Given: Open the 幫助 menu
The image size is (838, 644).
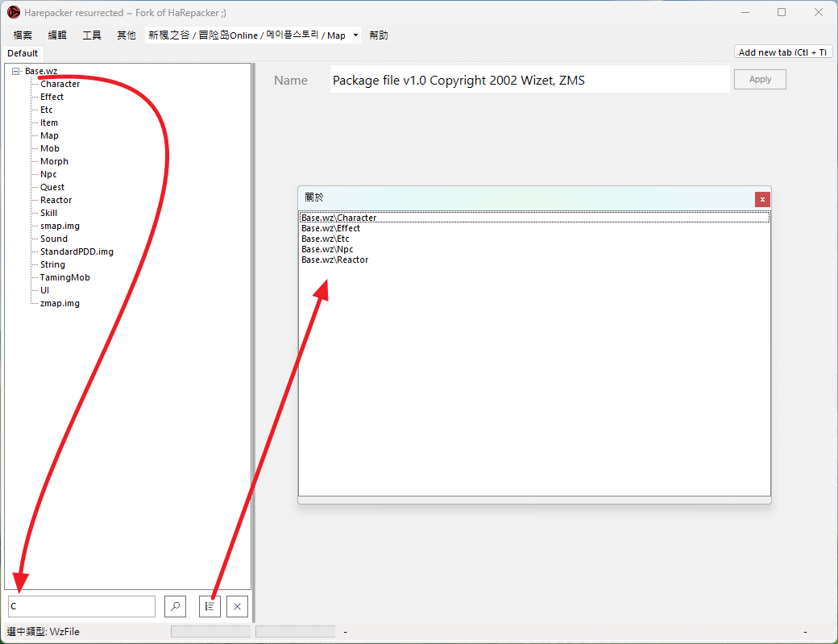Looking at the screenshot, I should click(x=379, y=35).
